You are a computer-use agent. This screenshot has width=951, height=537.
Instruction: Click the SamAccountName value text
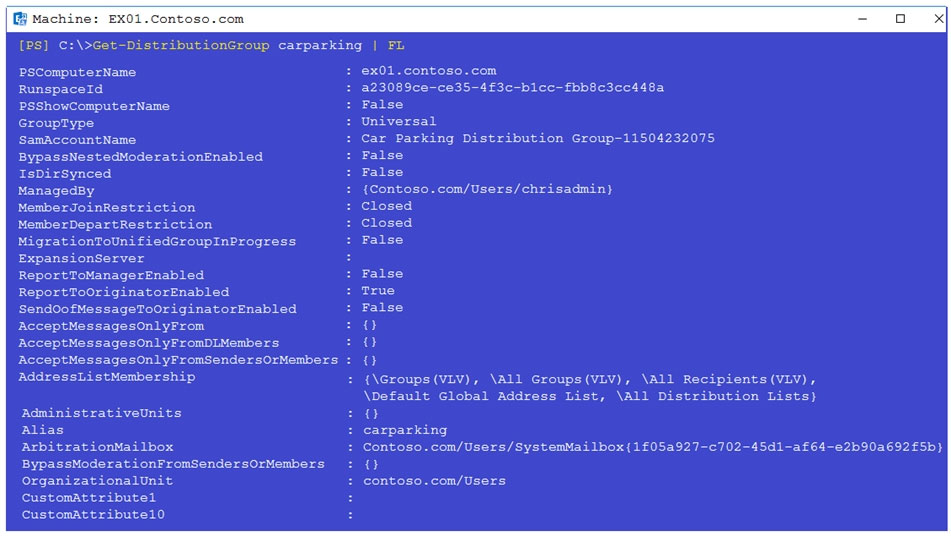coord(538,138)
